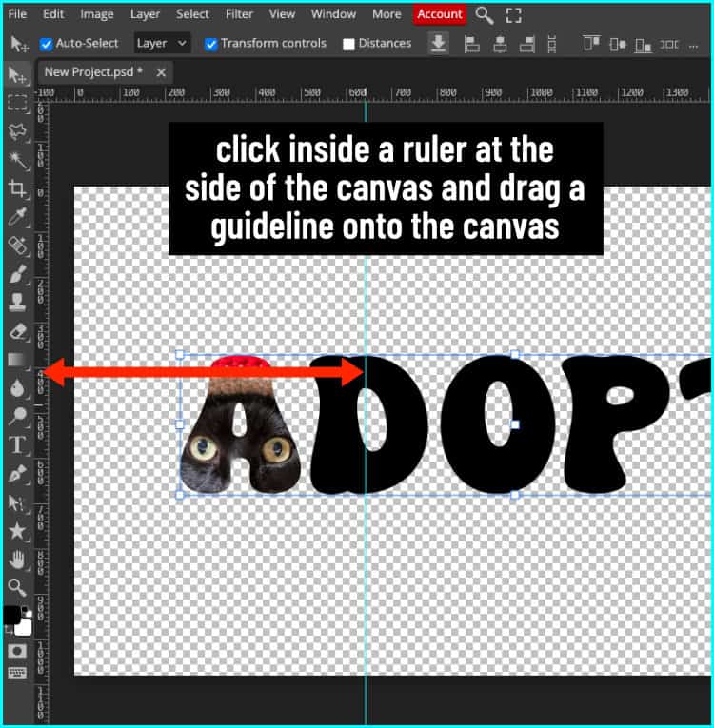Select the Crop tool

coord(17,189)
